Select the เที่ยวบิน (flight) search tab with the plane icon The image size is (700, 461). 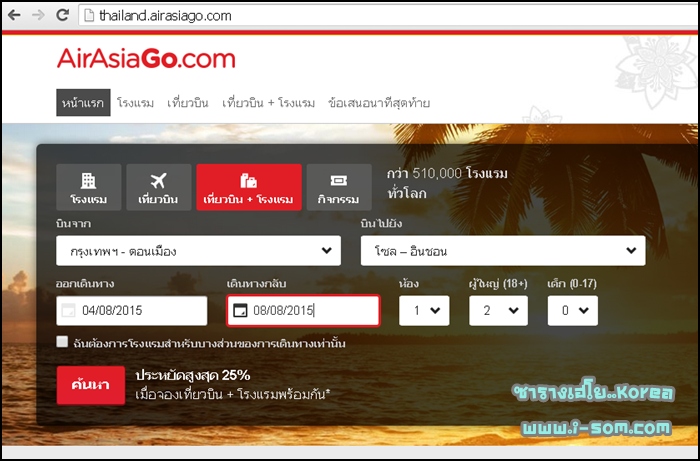coord(158,187)
